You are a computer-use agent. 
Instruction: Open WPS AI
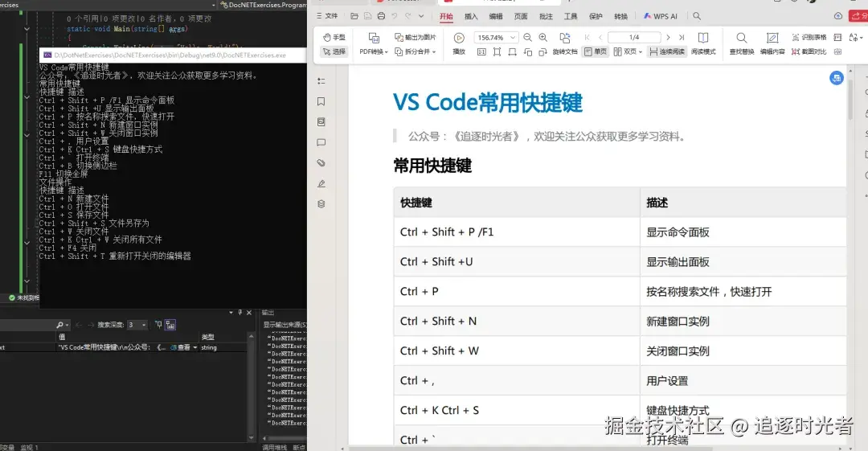tap(660, 17)
